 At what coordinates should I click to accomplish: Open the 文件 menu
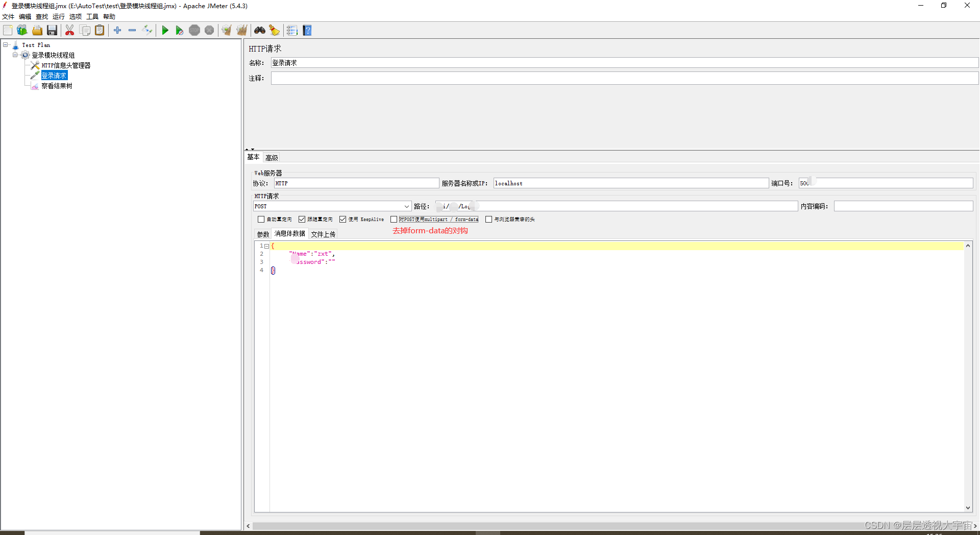click(x=8, y=17)
